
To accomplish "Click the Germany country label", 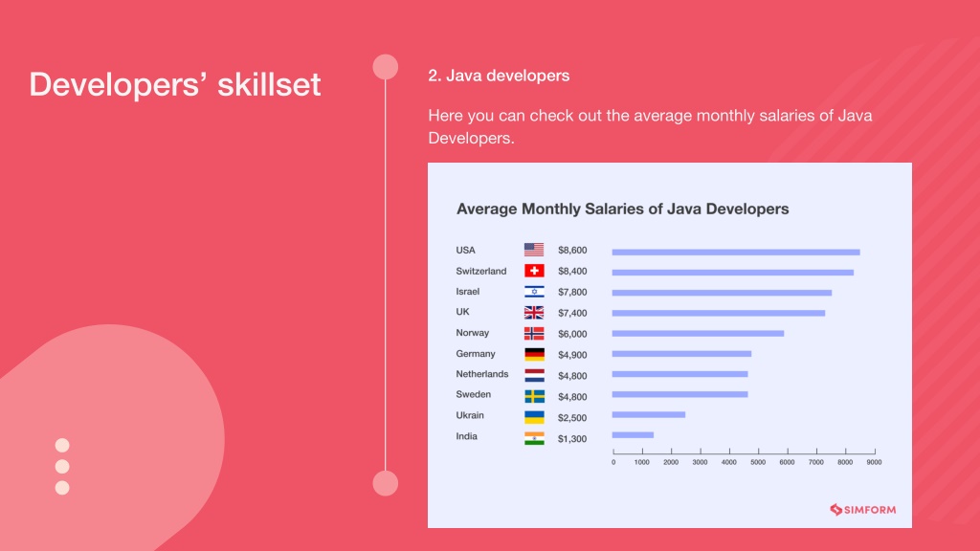I will (x=476, y=354).
